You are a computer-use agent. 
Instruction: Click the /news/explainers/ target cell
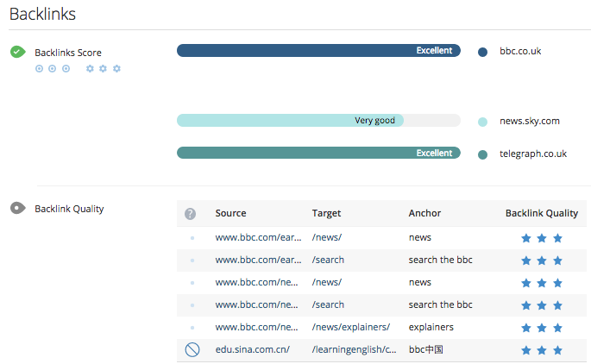(351, 327)
